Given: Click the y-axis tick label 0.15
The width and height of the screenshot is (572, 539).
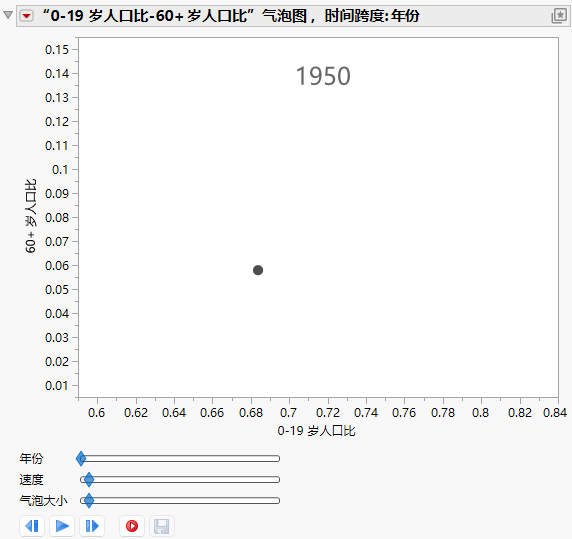Looking at the screenshot, I should [57, 50].
